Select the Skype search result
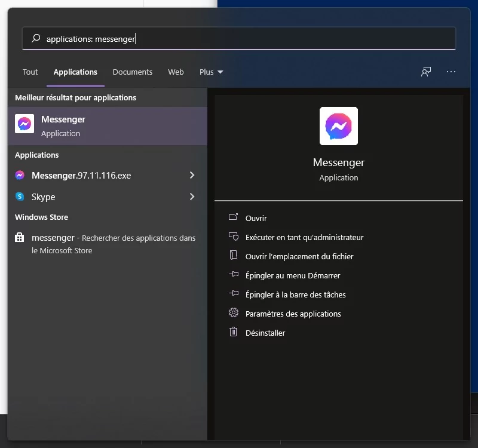Viewport: 478px width, 448px height. [108, 197]
